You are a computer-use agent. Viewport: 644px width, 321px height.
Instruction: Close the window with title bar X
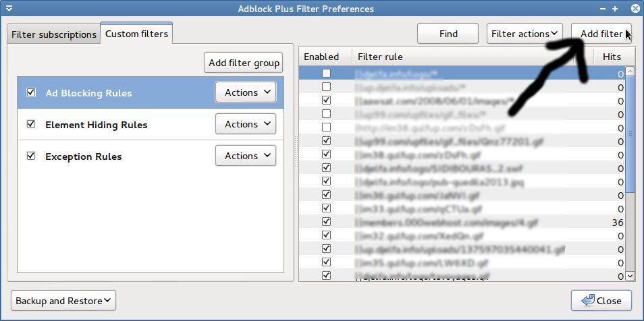[x=634, y=9]
